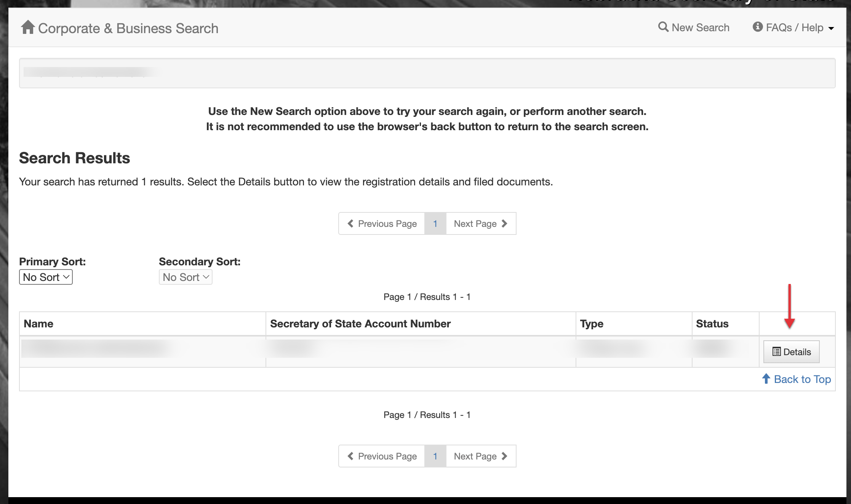Follow the Back to Top link
851x504 pixels.
802,379
